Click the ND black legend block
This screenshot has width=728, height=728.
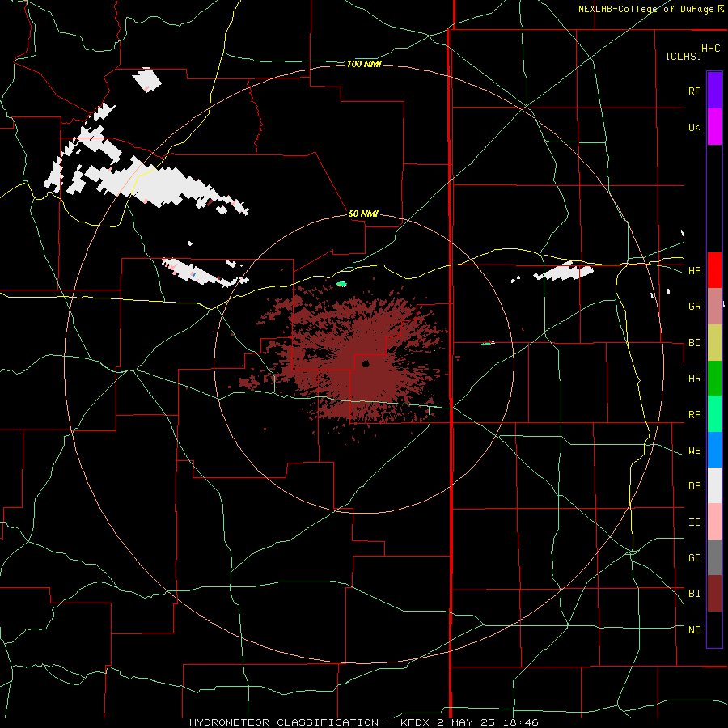click(714, 629)
